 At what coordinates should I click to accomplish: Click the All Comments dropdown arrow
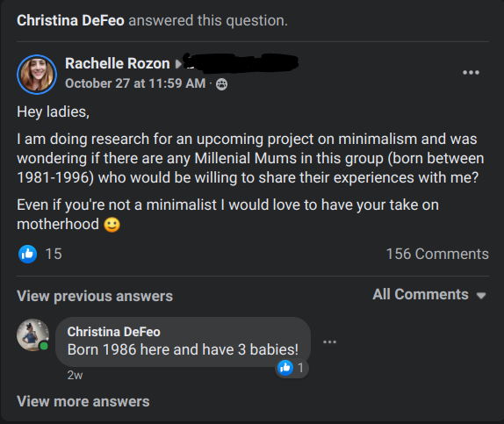(481, 296)
